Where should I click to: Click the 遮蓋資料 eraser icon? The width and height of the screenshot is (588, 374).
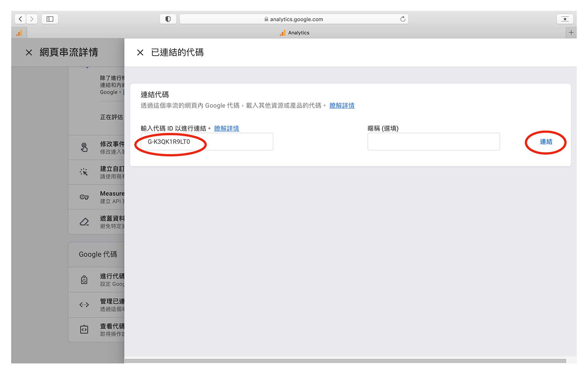[x=84, y=222]
